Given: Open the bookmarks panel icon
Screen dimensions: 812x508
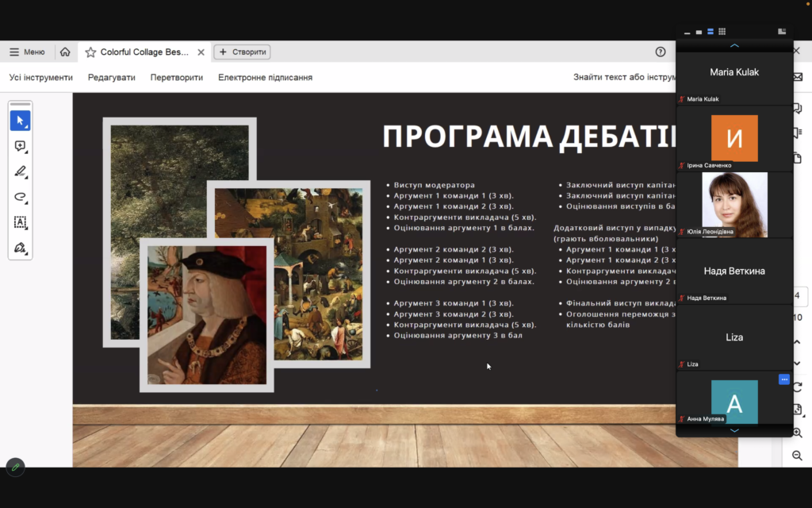Looking at the screenshot, I should [x=798, y=133].
